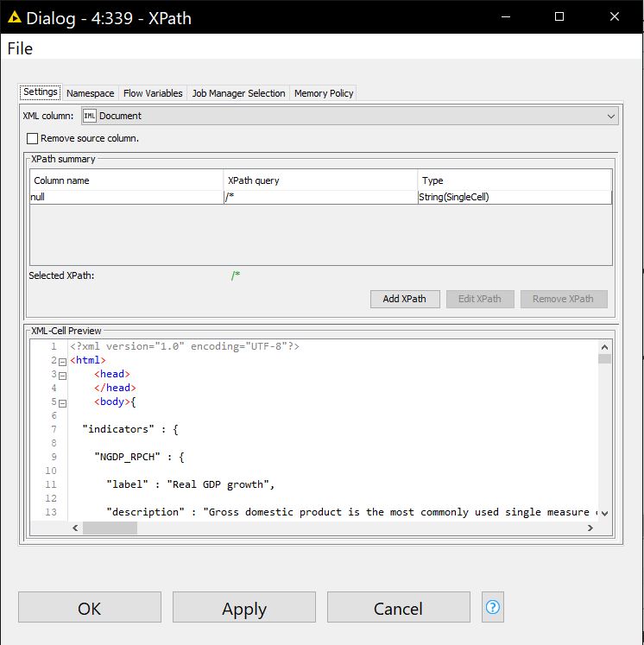
Task: Click the "NGDP_RPCH" line in preview
Action: 139,457
